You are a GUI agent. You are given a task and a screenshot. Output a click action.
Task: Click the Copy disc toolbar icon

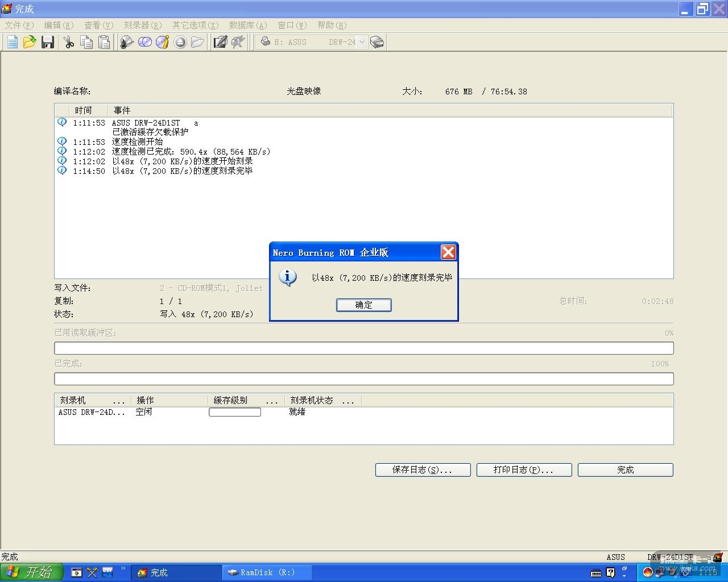pyautogui.click(x=145, y=41)
